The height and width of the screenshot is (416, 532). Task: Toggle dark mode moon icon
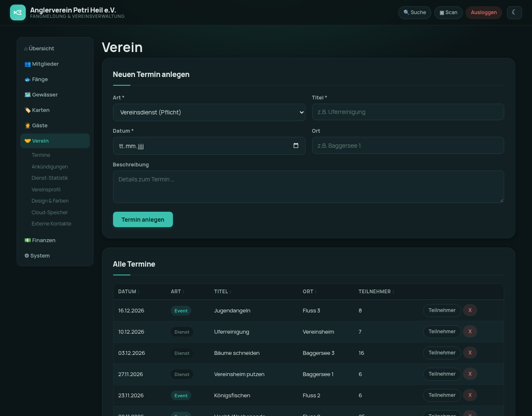click(x=514, y=12)
